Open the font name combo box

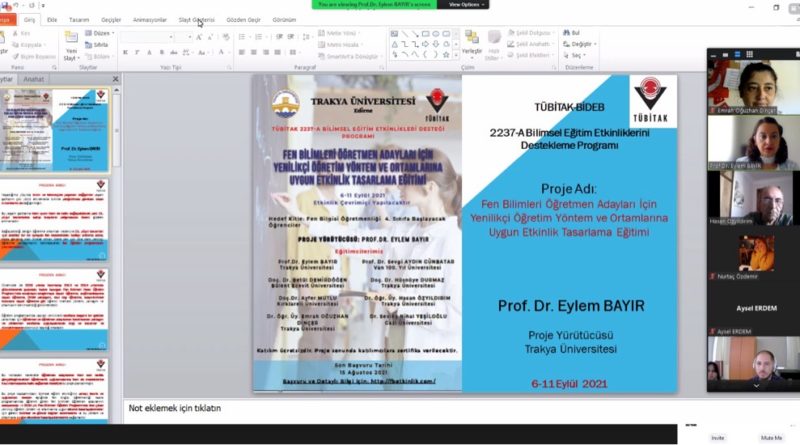[147, 37]
